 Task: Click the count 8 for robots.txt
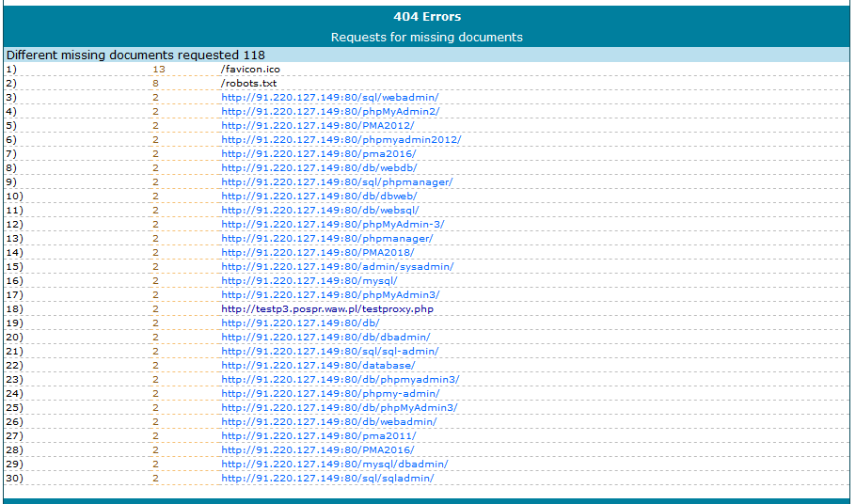click(x=155, y=84)
